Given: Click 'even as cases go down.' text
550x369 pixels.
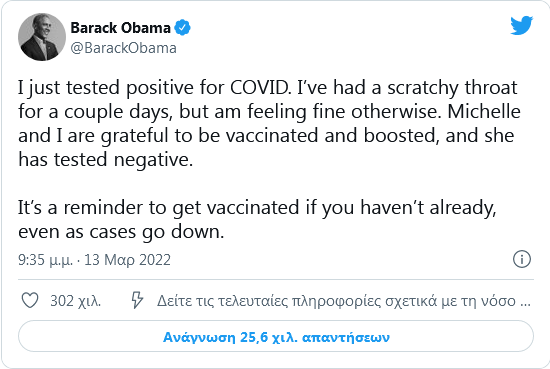Looking at the screenshot, I should point(121,232).
